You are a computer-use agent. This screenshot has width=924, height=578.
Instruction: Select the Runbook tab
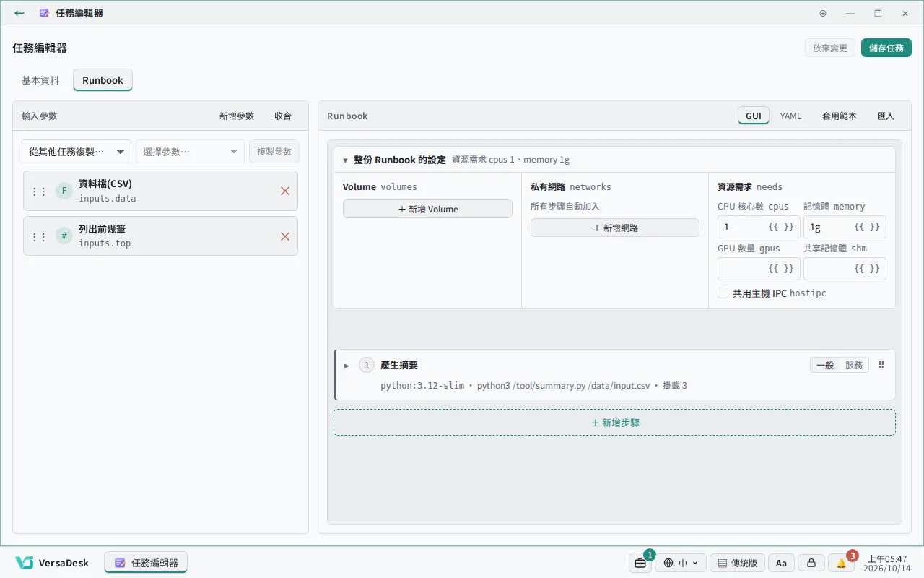tap(103, 80)
